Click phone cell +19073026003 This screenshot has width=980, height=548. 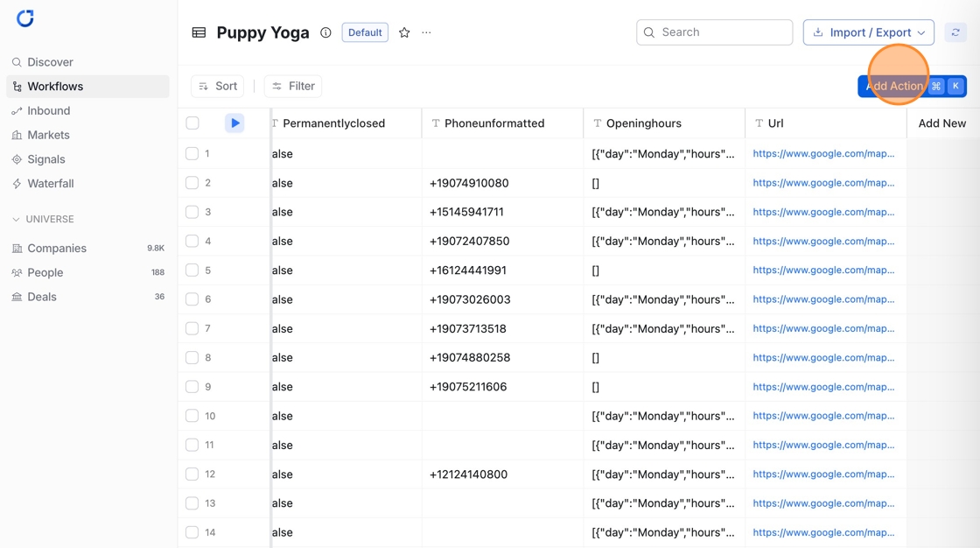502,299
